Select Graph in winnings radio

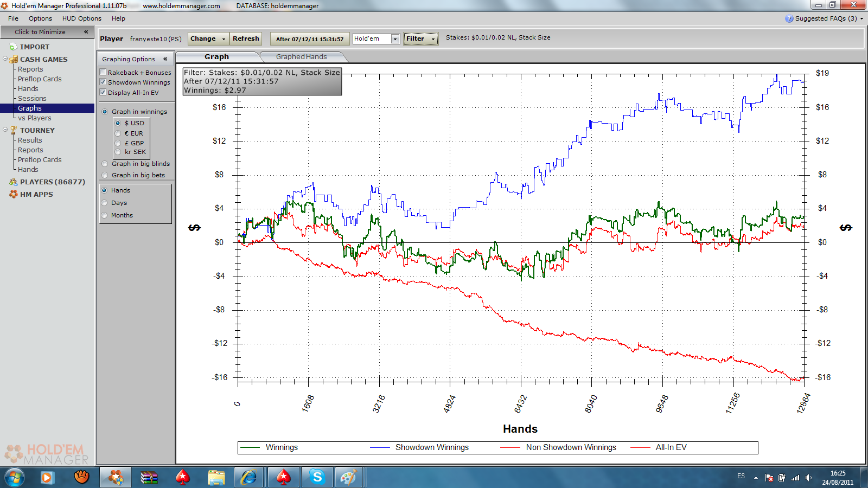[x=105, y=112]
